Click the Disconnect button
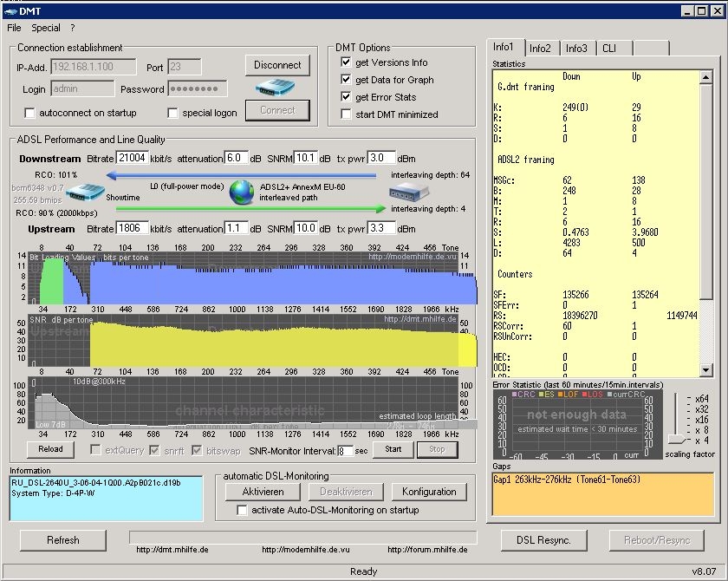The width and height of the screenshot is (728, 581). tap(277, 65)
